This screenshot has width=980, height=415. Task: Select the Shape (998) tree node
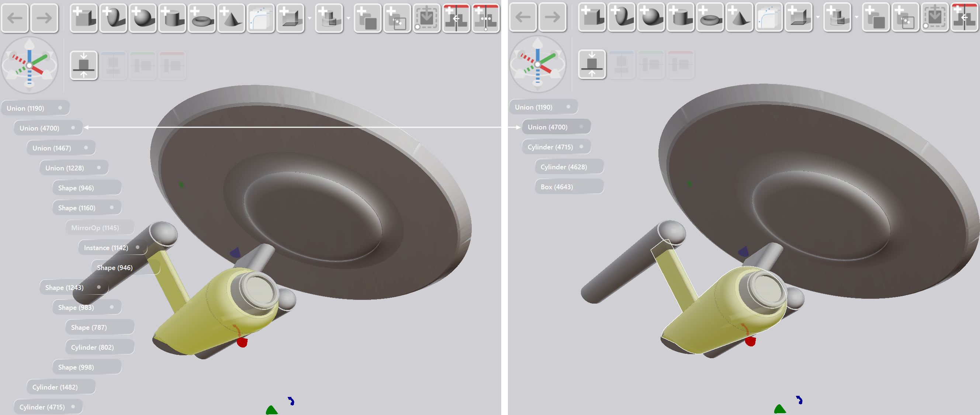[x=87, y=367]
